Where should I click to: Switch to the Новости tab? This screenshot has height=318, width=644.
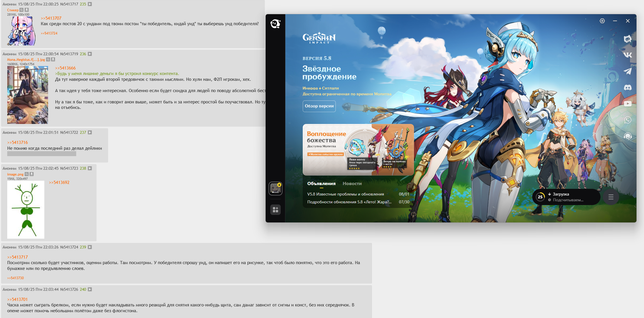(352, 184)
